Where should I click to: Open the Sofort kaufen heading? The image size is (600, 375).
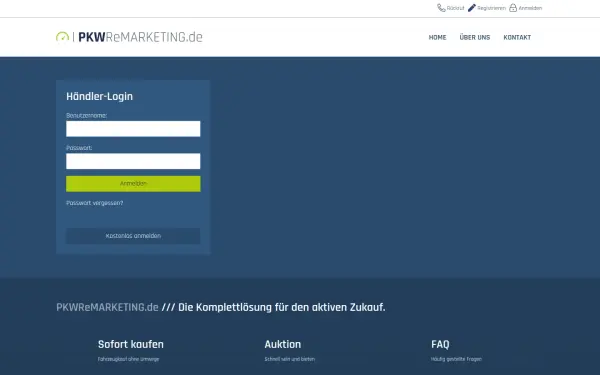pos(130,344)
